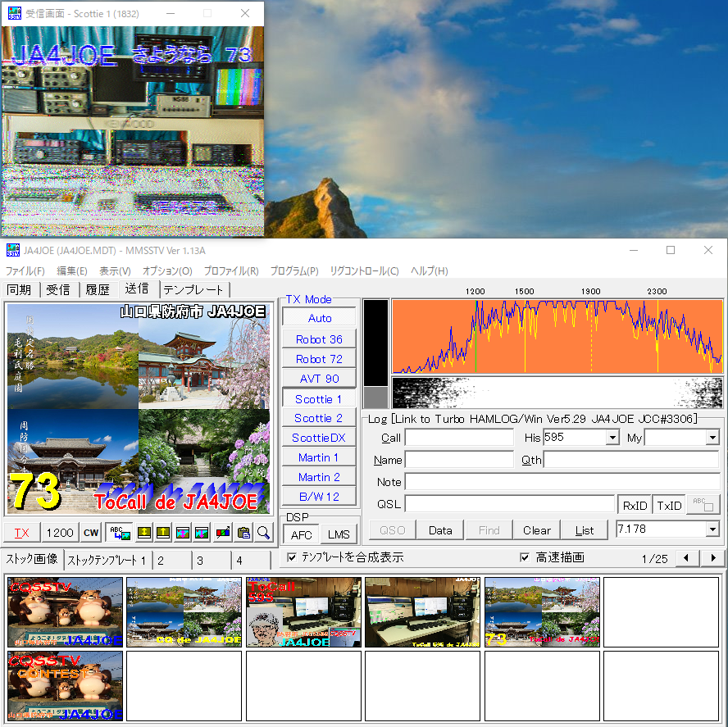Toggle the AFC DSP button
Image resolution: width=728 pixels, height=727 pixels.
302,535
